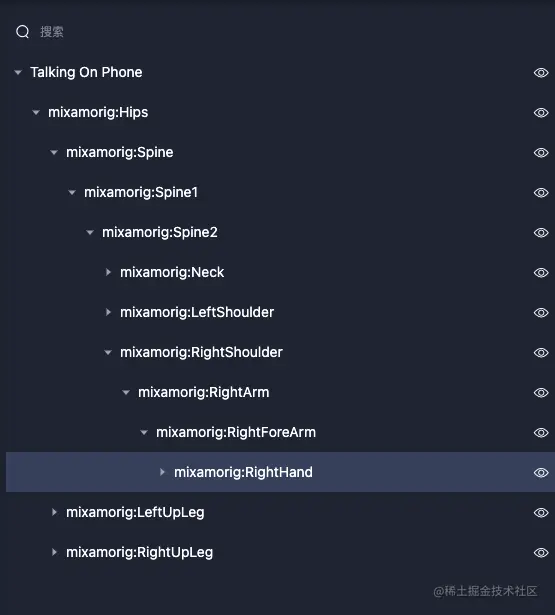Viewport: 555px width, 615px height.
Task: Hide mixamorig:Neck with eye icon
Action: [541, 273]
